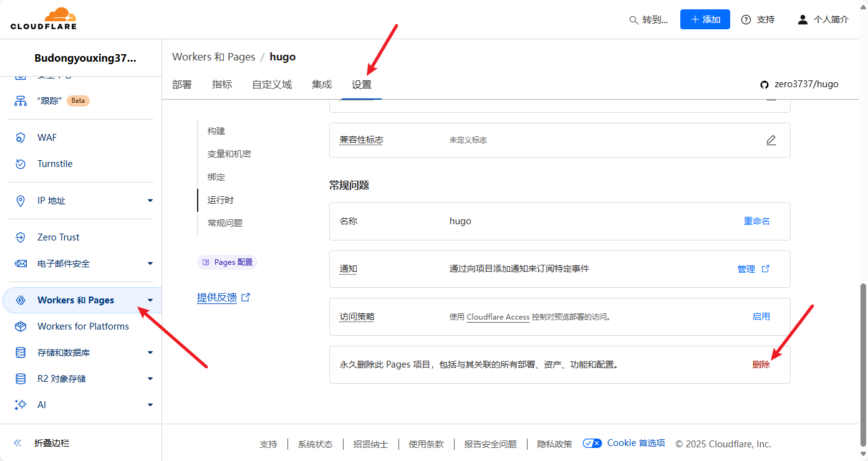Click the Turnstile sidebar icon
The width and height of the screenshot is (868, 461).
pos(21,164)
